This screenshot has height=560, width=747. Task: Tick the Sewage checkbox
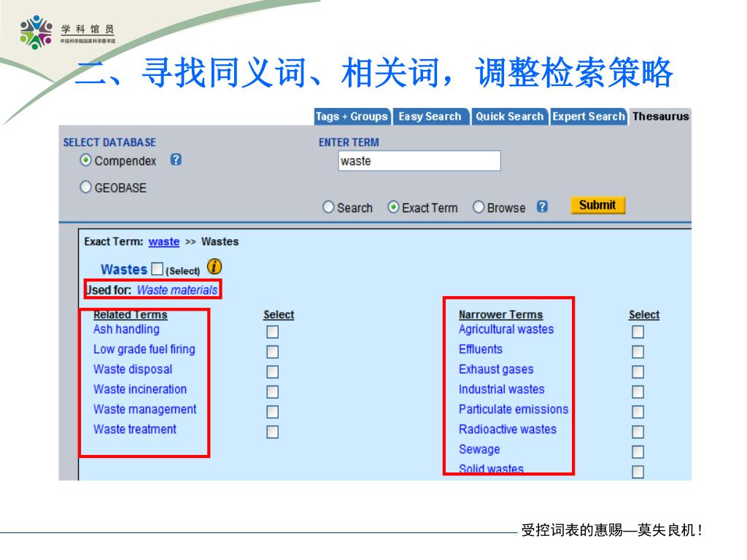[x=638, y=452]
